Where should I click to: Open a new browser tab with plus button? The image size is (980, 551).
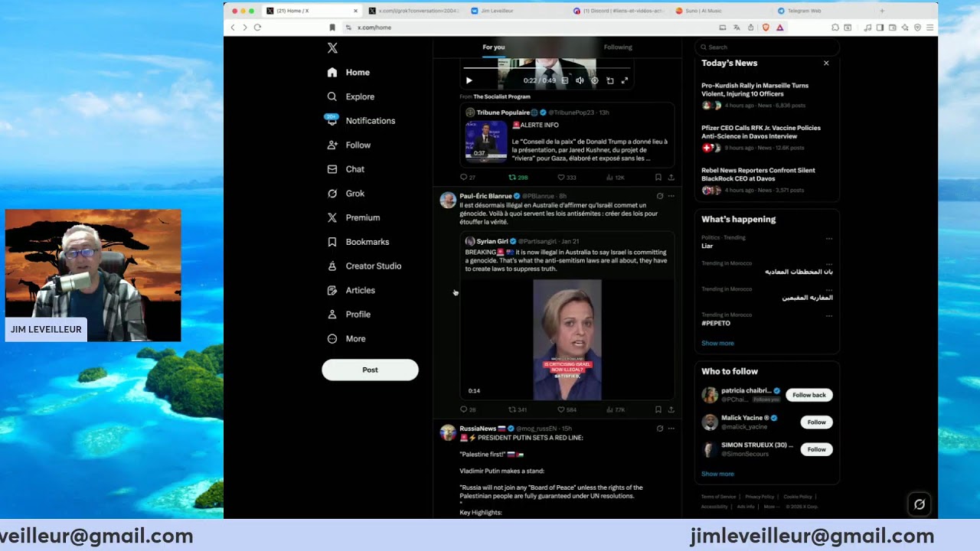coord(882,11)
